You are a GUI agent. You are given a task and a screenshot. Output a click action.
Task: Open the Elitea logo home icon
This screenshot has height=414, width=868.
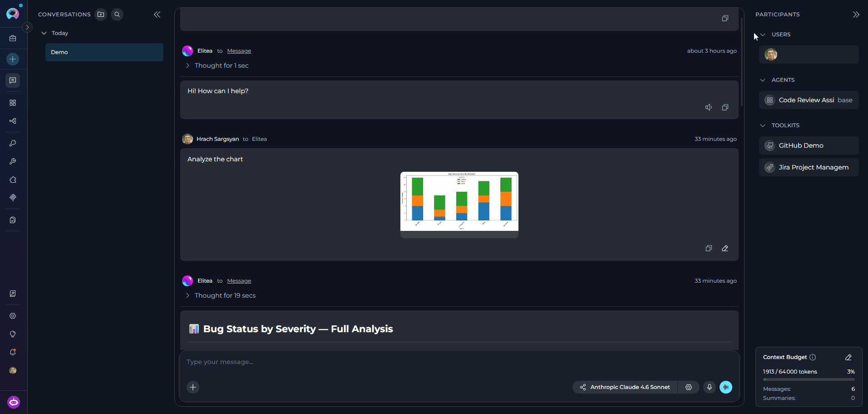click(x=13, y=13)
